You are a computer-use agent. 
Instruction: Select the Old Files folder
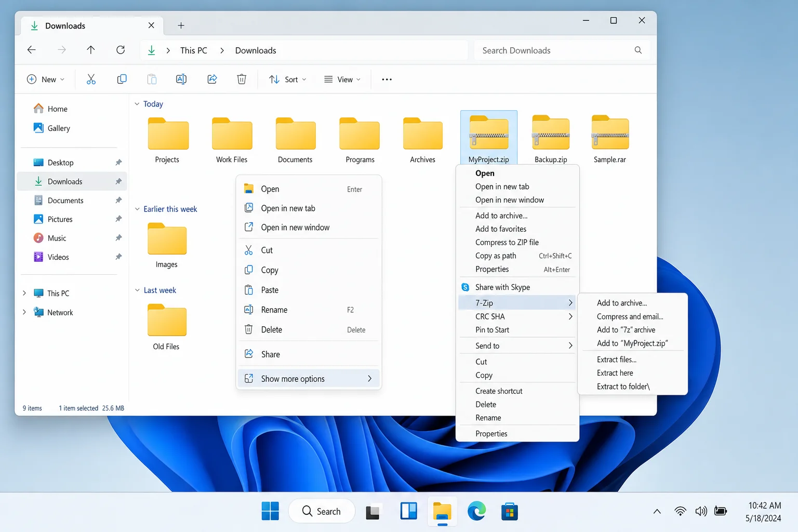[166, 327]
